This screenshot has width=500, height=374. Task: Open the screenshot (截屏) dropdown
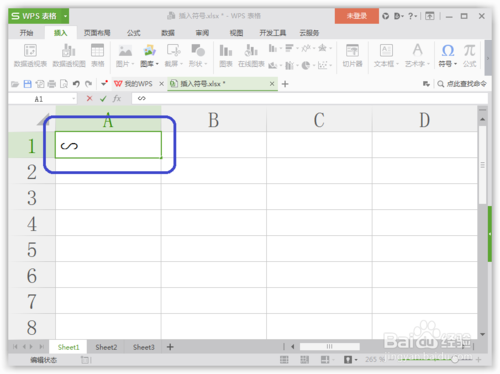pos(174,55)
